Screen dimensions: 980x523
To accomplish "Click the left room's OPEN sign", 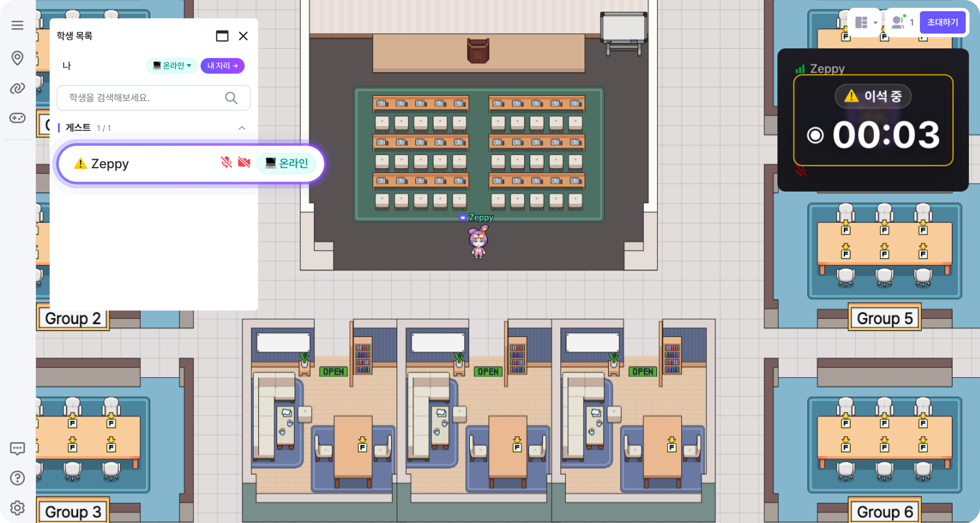I will click(x=334, y=372).
